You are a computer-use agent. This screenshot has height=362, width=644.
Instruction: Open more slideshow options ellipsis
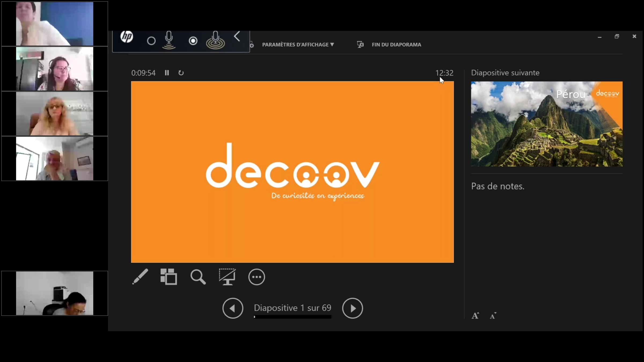(x=257, y=277)
